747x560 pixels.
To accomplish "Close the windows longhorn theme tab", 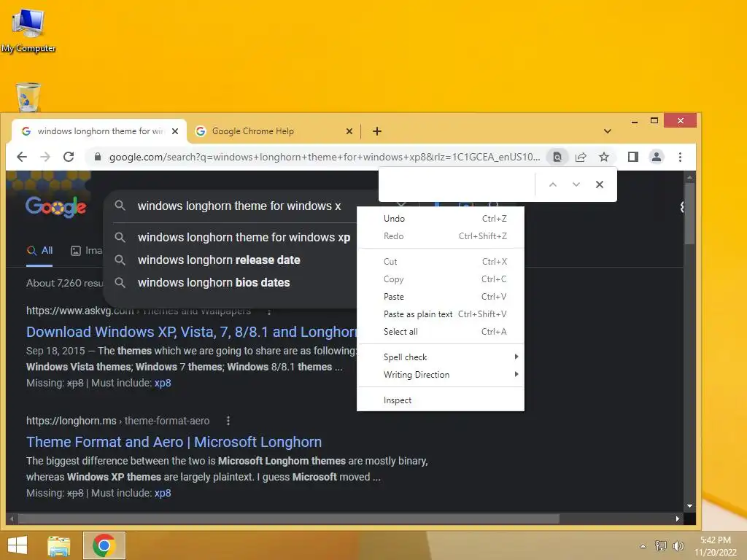I will (175, 131).
